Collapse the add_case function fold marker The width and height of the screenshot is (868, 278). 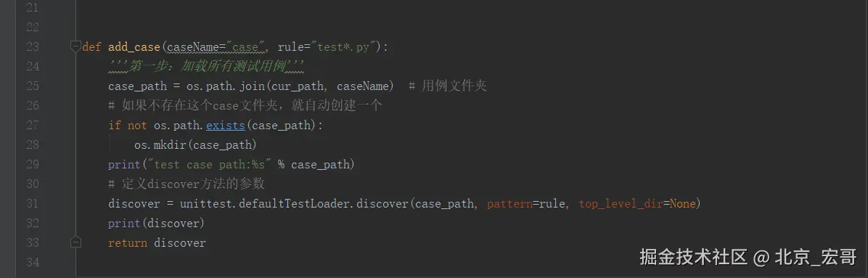tap(75, 46)
